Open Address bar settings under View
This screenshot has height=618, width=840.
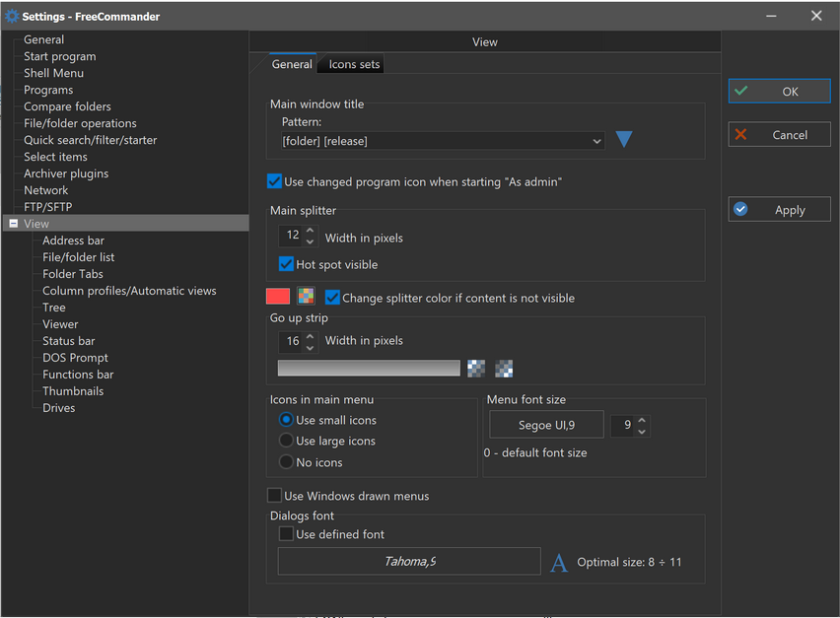pyautogui.click(x=73, y=240)
